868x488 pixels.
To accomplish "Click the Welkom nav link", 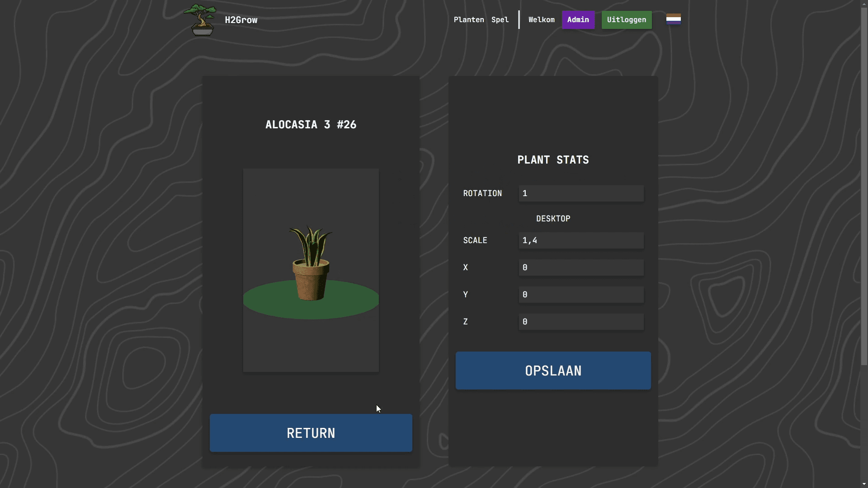I will coord(541,20).
